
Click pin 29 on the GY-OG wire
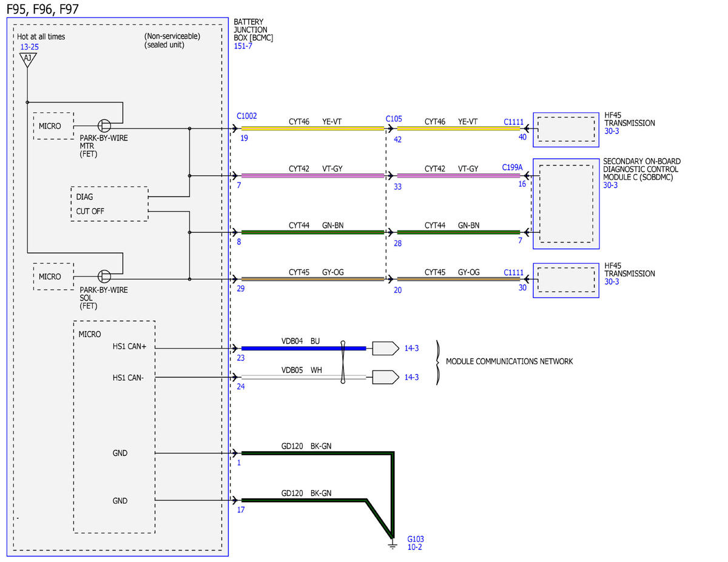click(x=241, y=289)
